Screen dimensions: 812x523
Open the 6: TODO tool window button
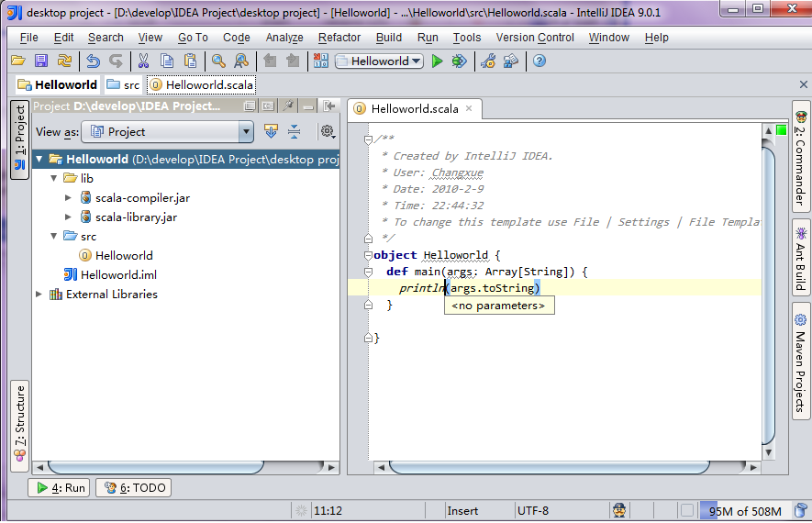134,488
